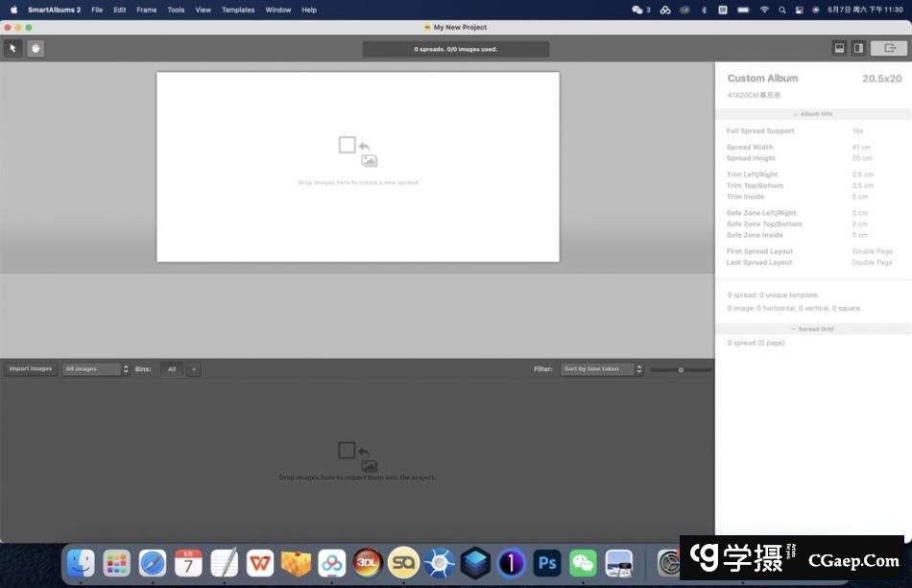
Task: Open the Frame menu
Action: click(146, 10)
